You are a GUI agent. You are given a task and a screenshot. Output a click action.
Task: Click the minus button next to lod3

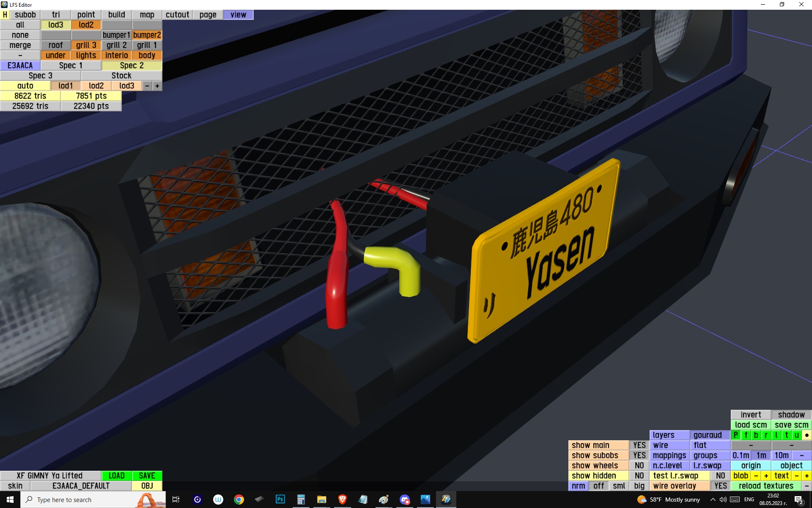point(147,86)
